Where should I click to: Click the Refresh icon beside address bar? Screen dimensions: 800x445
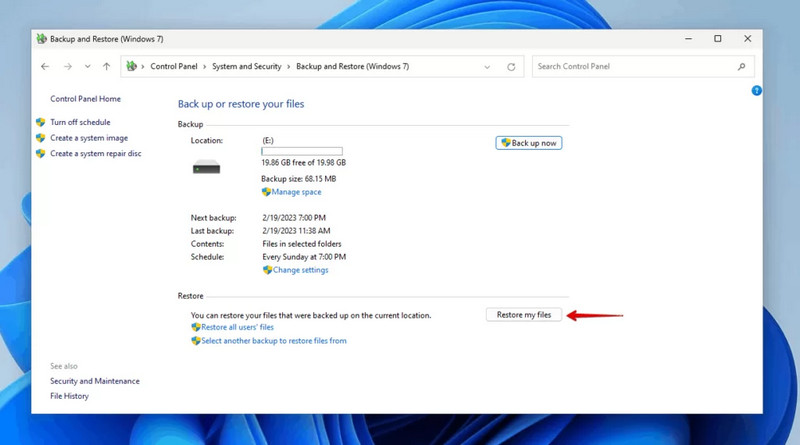[511, 67]
